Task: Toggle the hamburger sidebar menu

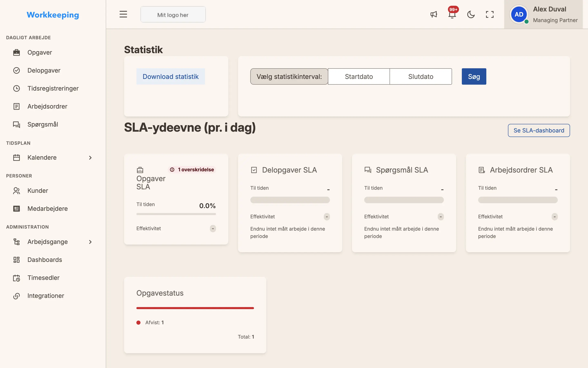Action: pyautogui.click(x=123, y=14)
